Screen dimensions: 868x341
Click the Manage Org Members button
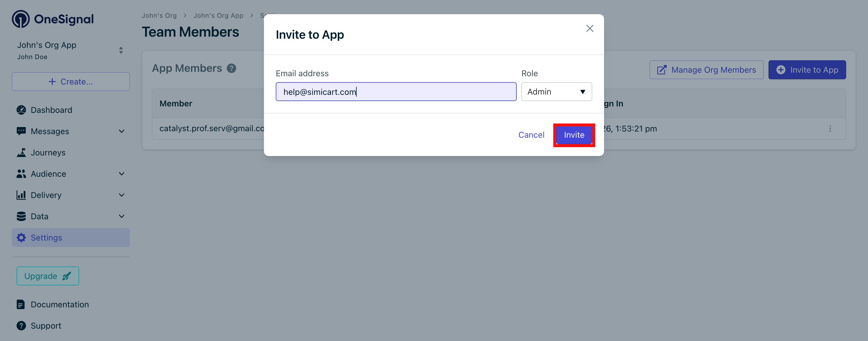706,70
